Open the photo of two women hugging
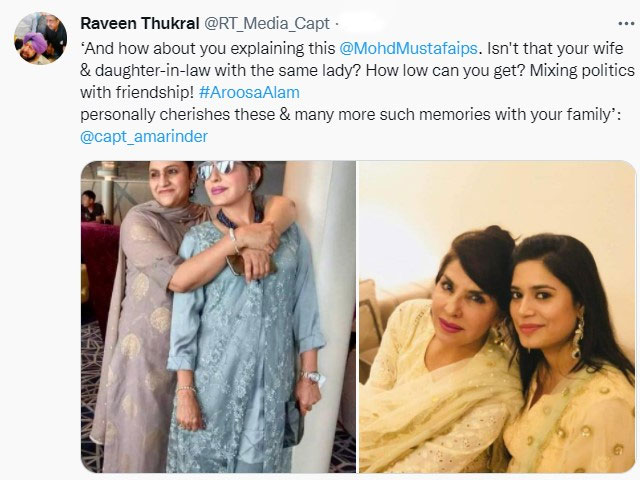Viewport: 640px width, 480px height. [x=218, y=317]
